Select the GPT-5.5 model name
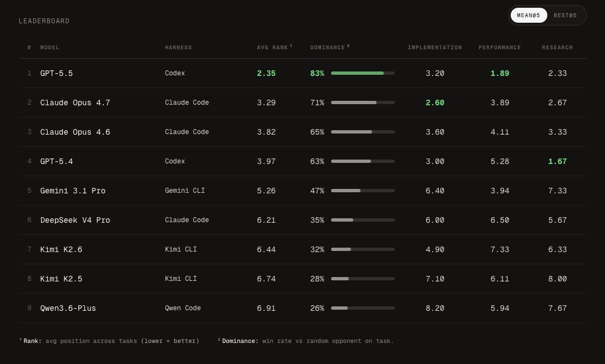 click(x=57, y=73)
